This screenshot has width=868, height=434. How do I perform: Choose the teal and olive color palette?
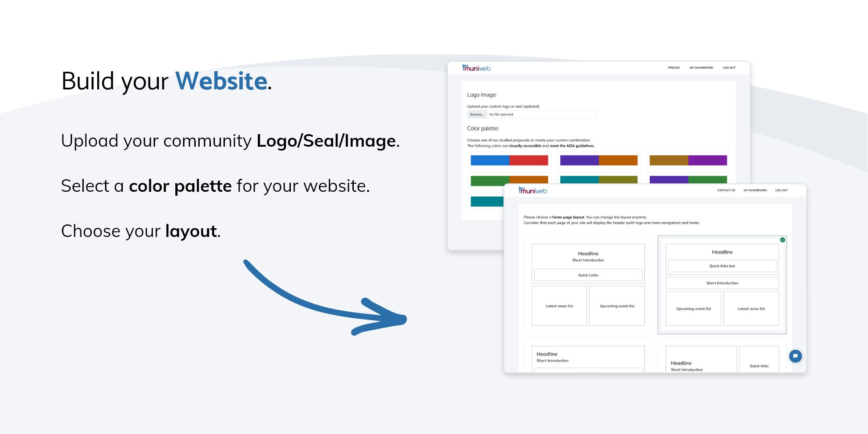[598, 180]
